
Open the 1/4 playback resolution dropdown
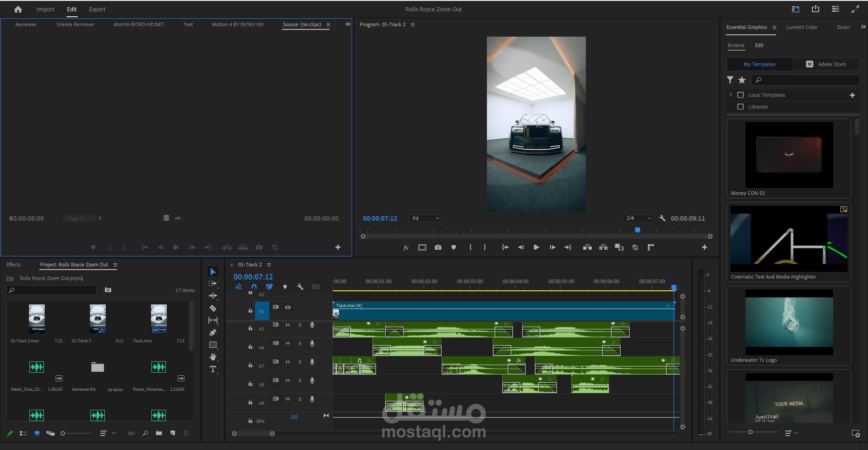[x=638, y=218]
